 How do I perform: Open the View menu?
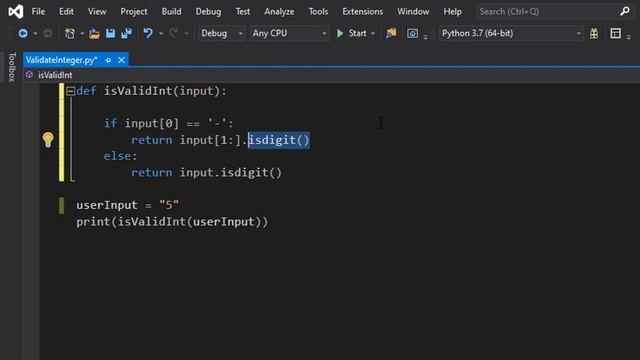[97, 11]
